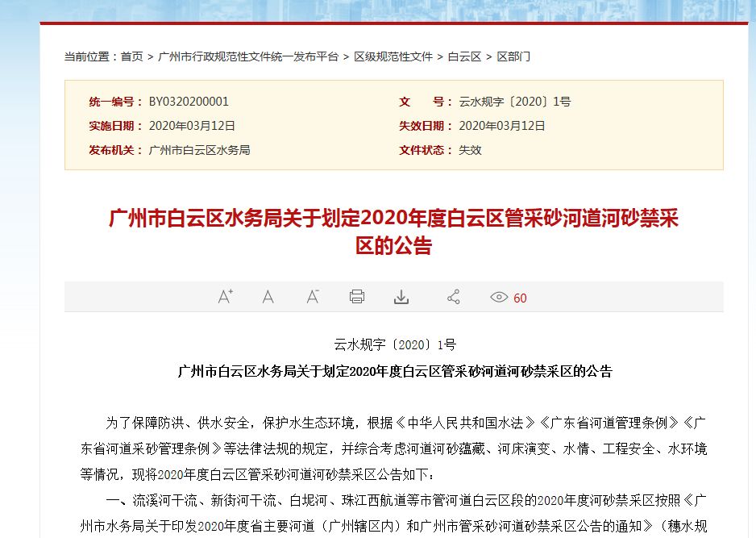Click the view count number 60
The width and height of the screenshot is (756, 538).
click(x=520, y=298)
